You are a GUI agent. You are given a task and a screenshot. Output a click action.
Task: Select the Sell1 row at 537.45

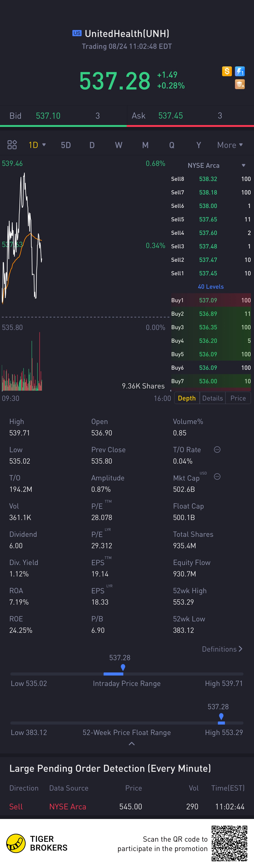[x=211, y=273]
